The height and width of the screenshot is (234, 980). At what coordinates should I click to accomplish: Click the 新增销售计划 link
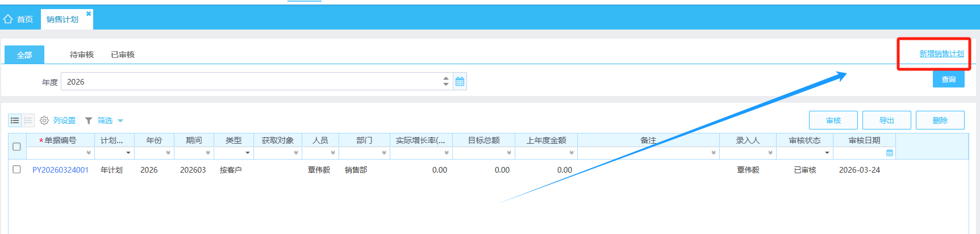pos(941,53)
